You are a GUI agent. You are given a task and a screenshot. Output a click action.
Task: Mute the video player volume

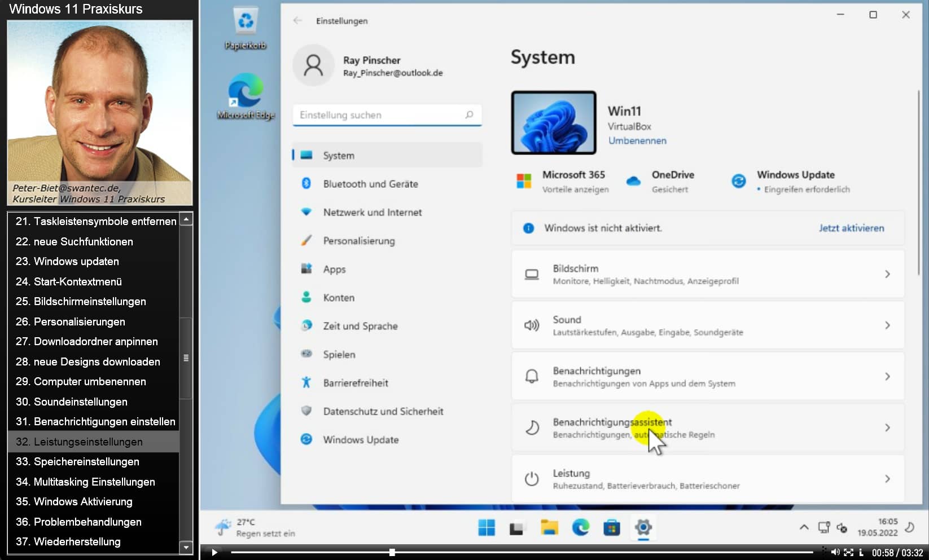(x=835, y=553)
